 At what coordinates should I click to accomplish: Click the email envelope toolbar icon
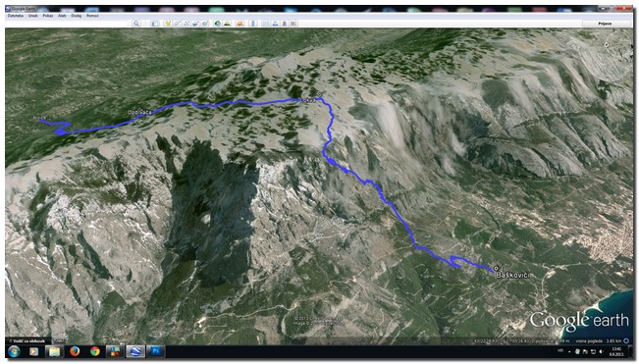pyautogui.click(x=265, y=24)
